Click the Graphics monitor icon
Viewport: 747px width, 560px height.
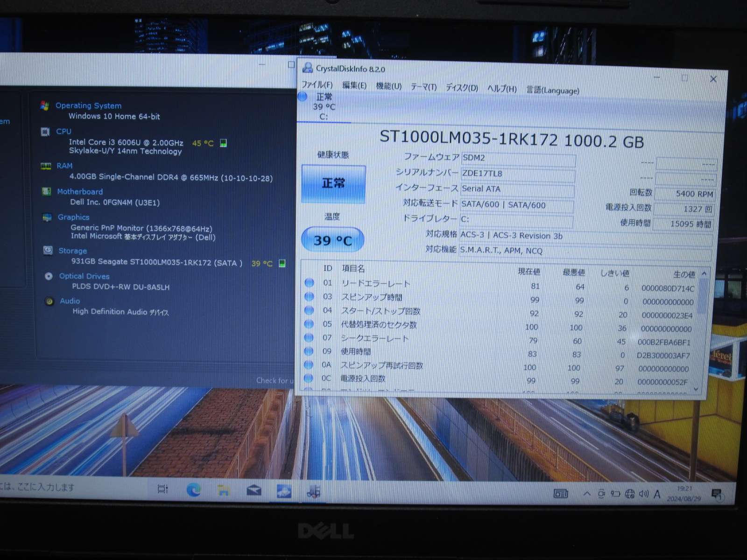(x=47, y=217)
